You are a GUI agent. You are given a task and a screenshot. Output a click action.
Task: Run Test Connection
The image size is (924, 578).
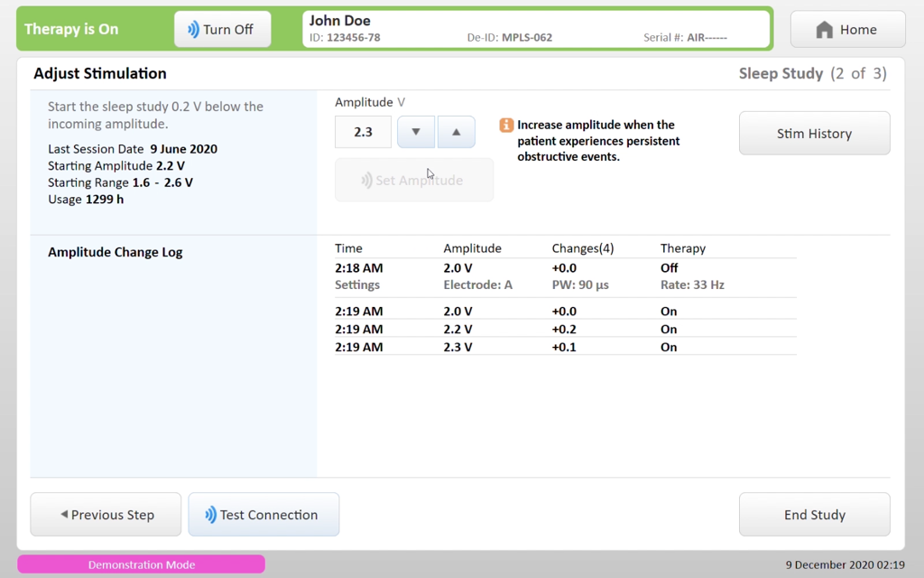click(x=263, y=514)
